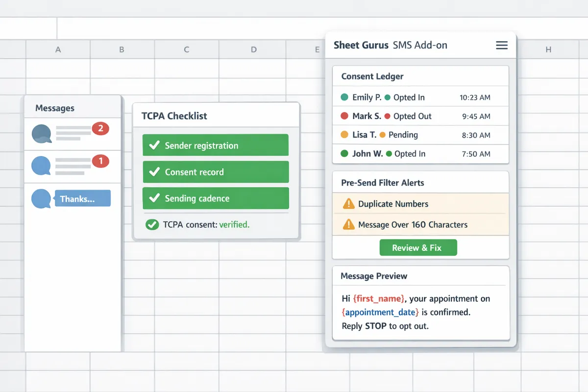Click the red 2 notification badge
This screenshot has height=392, width=588.
100,129
